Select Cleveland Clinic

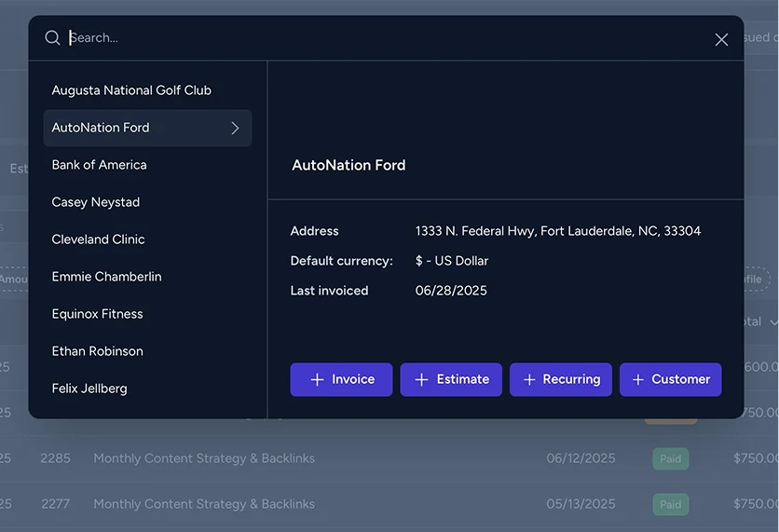coord(147,239)
